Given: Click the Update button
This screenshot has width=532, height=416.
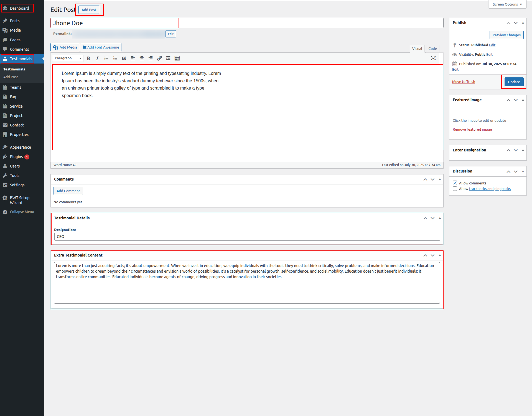Looking at the screenshot, I should click(x=514, y=82).
